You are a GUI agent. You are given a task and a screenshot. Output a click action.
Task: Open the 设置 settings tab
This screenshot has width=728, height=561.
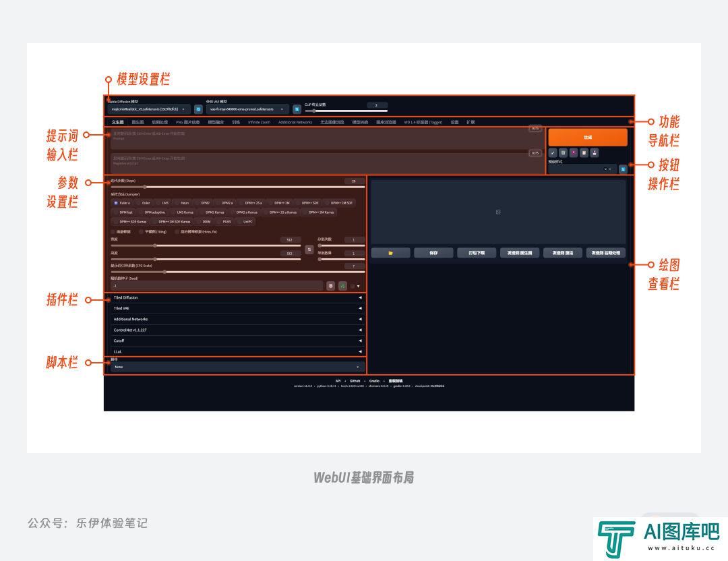tap(454, 122)
